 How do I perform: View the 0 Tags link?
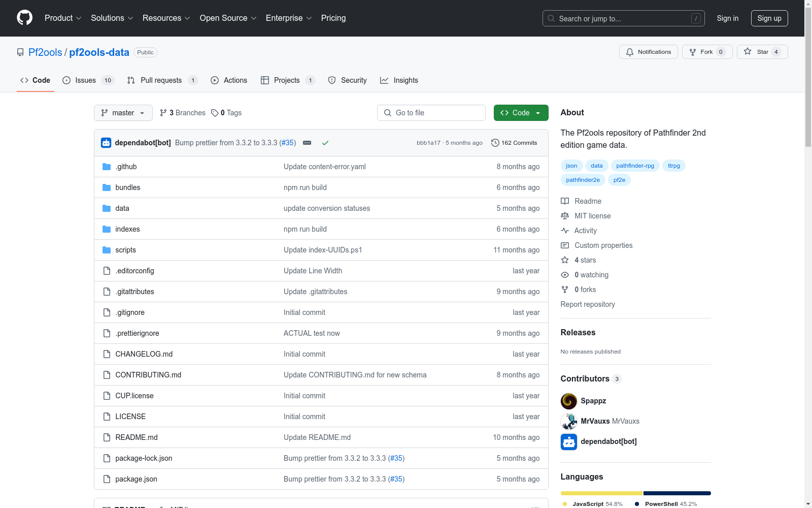(227, 113)
